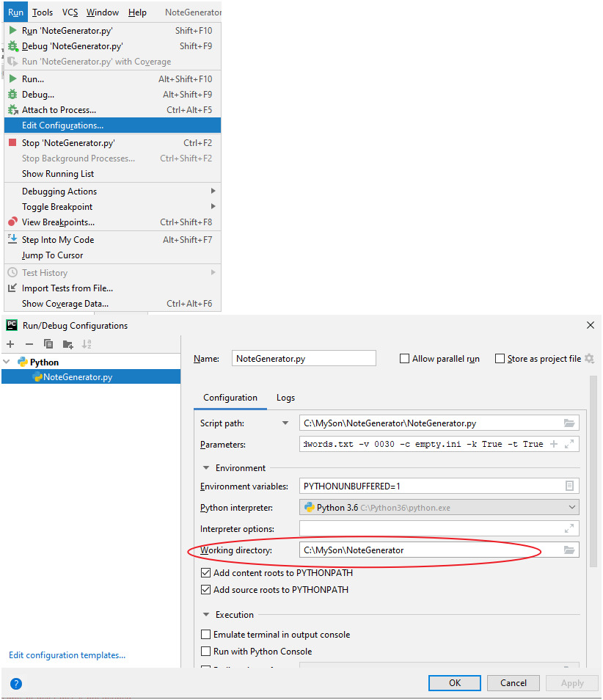Image resolution: width=603 pixels, height=700 pixels.
Task: Check Run with Python Console
Action: tap(205, 652)
